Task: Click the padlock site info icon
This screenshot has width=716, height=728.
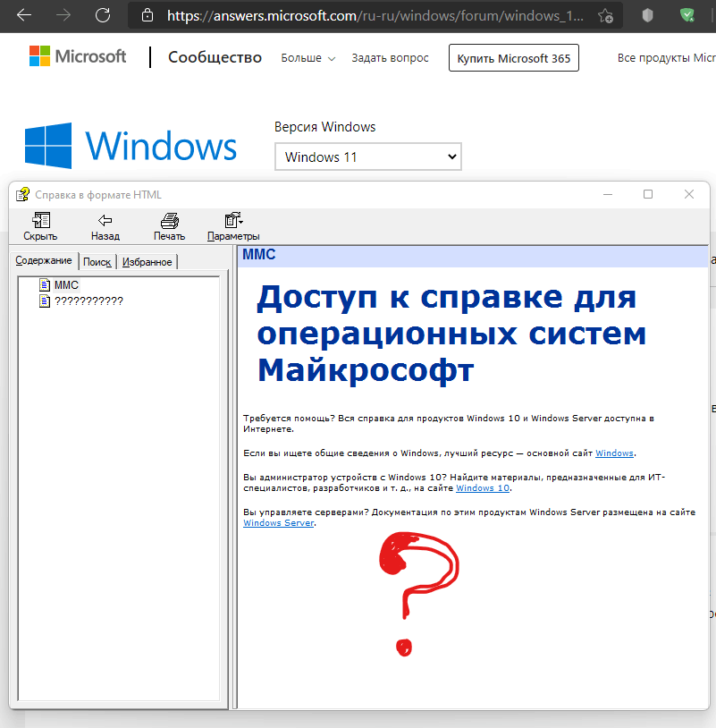Action: click(x=147, y=15)
